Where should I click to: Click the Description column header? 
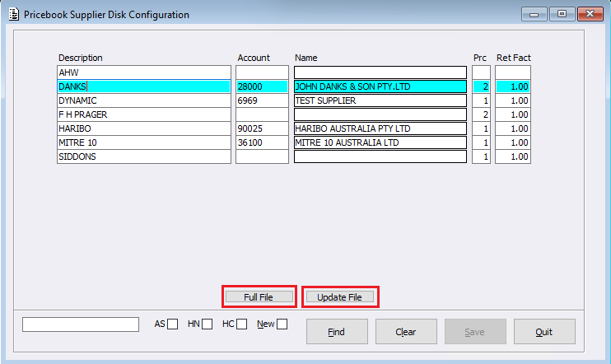[80, 58]
